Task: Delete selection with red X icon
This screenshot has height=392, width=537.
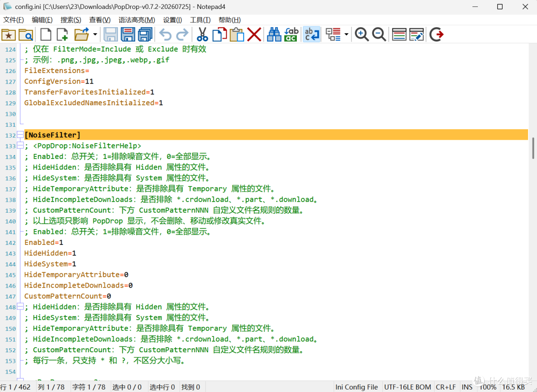Action: tap(254, 35)
